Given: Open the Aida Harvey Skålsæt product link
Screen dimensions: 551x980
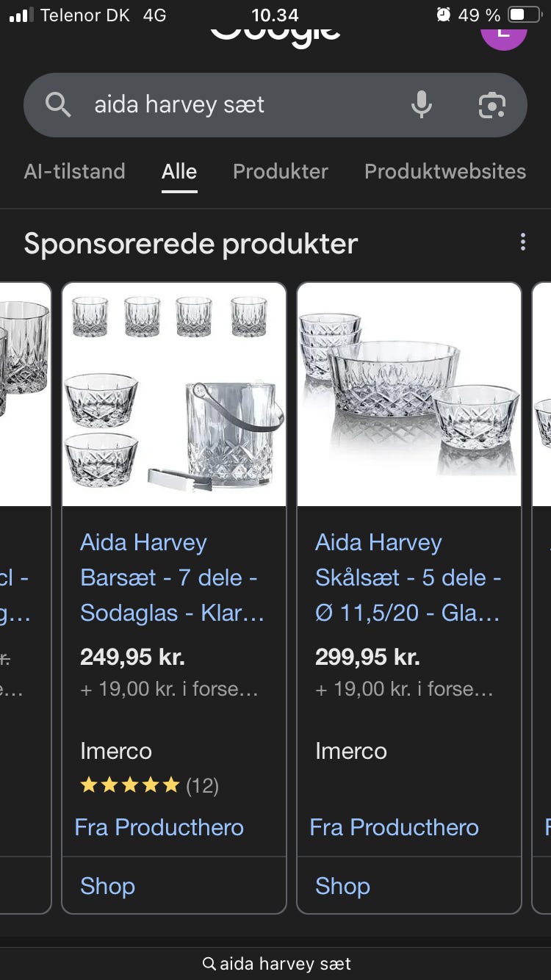Looking at the screenshot, I should [408, 577].
